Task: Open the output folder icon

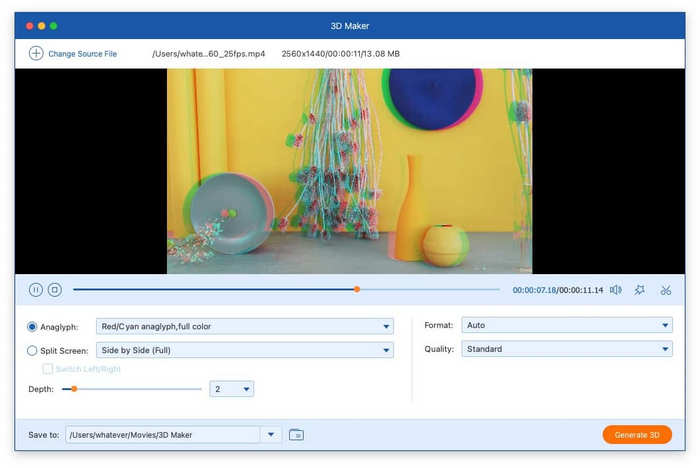Action: 296,435
